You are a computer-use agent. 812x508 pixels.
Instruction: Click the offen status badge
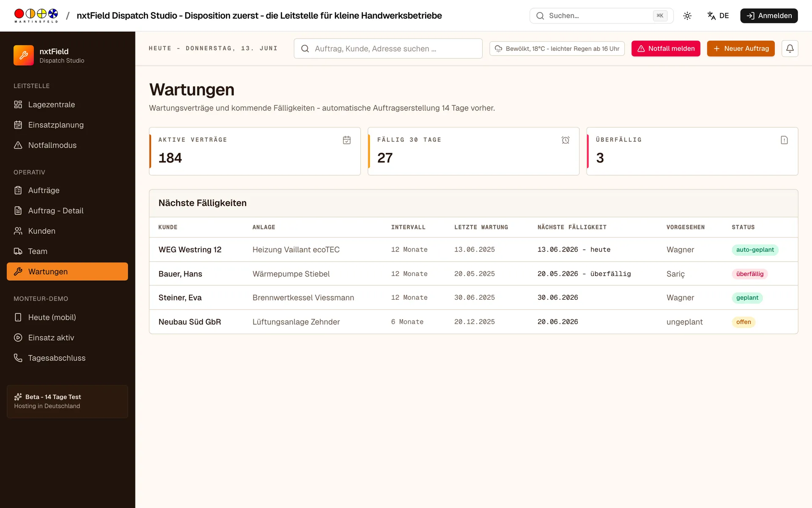pyautogui.click(x=743, y=322)
